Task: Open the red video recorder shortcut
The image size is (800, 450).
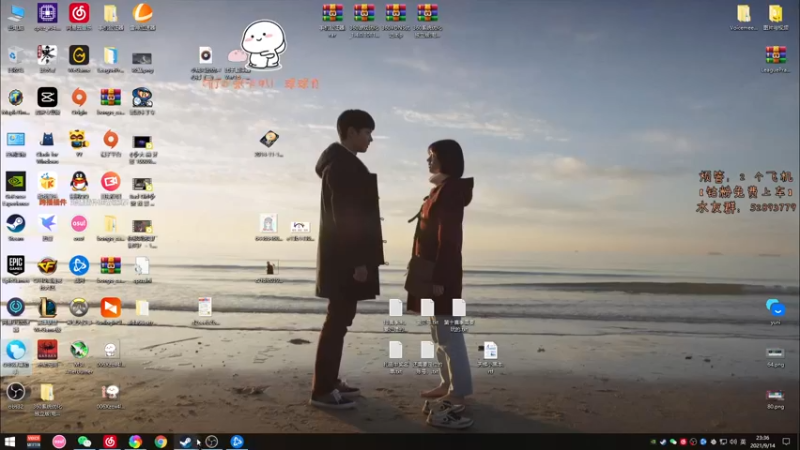Action: 111,182
